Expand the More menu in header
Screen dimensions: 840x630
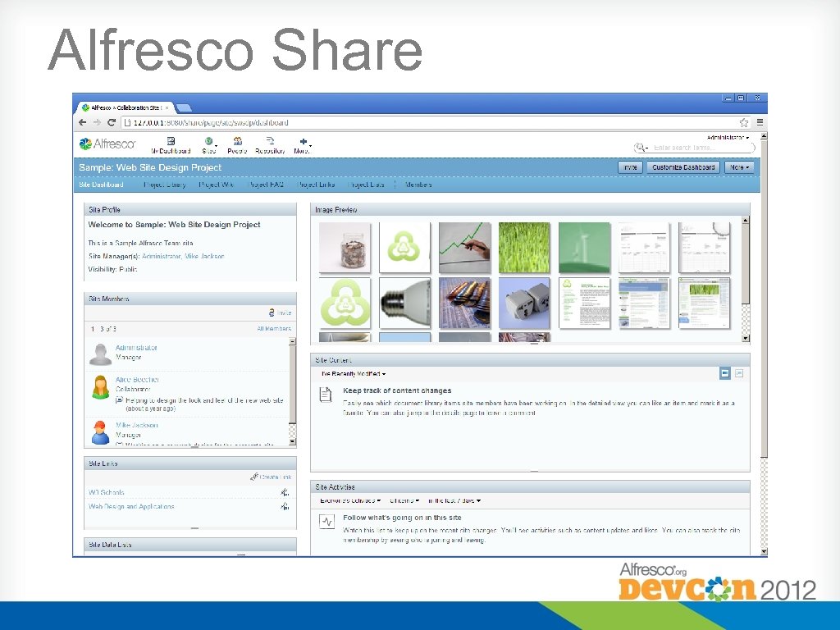[302, 145]
